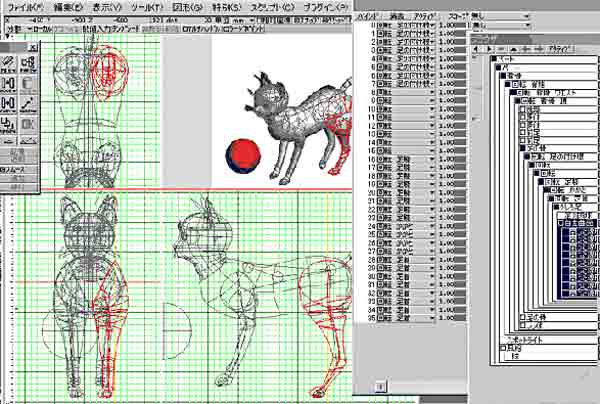
Task: Select the top-right tool in toolbox
Action: (x=28, y=64)
